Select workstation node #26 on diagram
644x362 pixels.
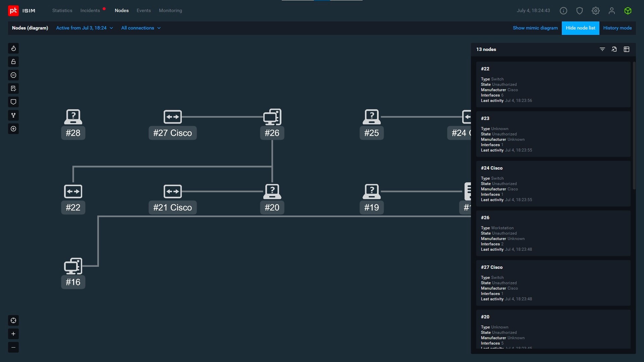(x=272, y=124)
